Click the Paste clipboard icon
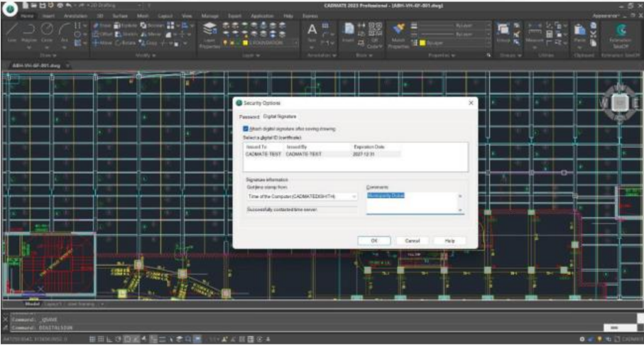 tap(579, 31)
